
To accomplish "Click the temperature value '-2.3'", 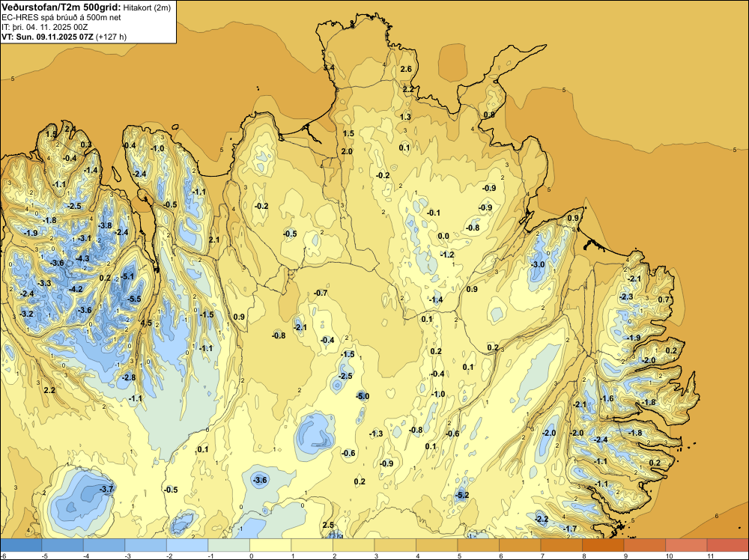I will (x=626, y=296).
